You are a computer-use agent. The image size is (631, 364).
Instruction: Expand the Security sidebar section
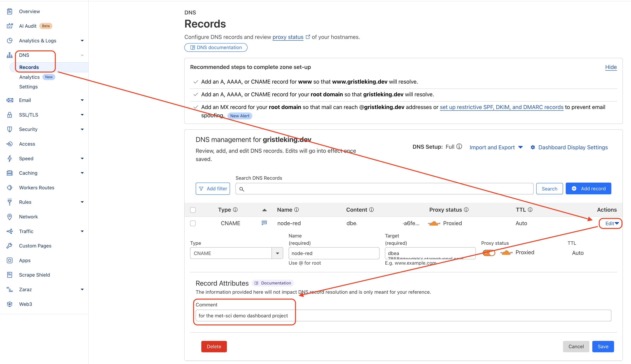[x=82, y=129]
